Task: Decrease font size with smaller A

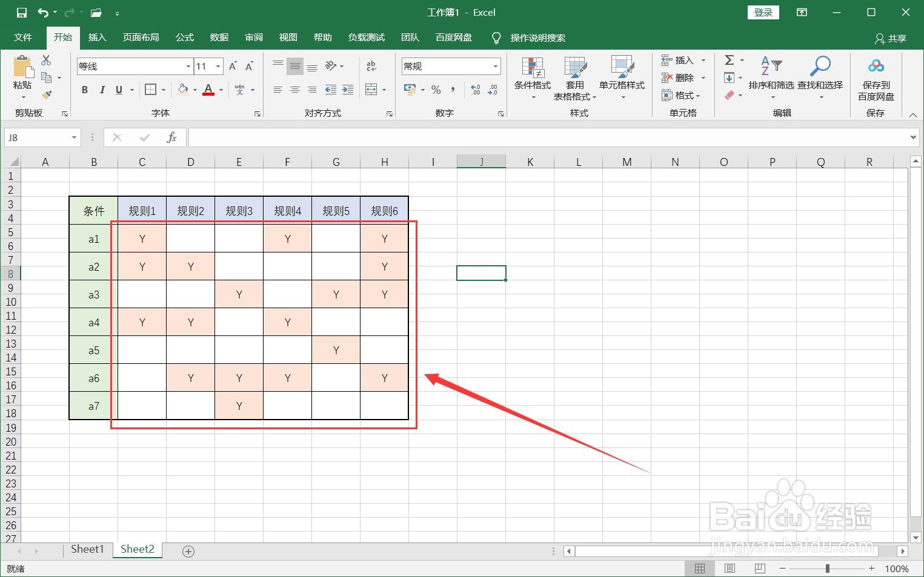Action: pos(248,66)
